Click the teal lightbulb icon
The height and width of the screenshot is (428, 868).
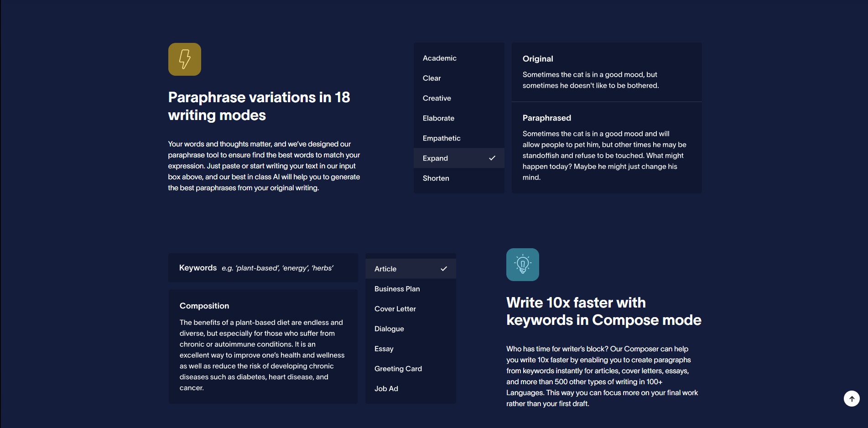[523, 265]
